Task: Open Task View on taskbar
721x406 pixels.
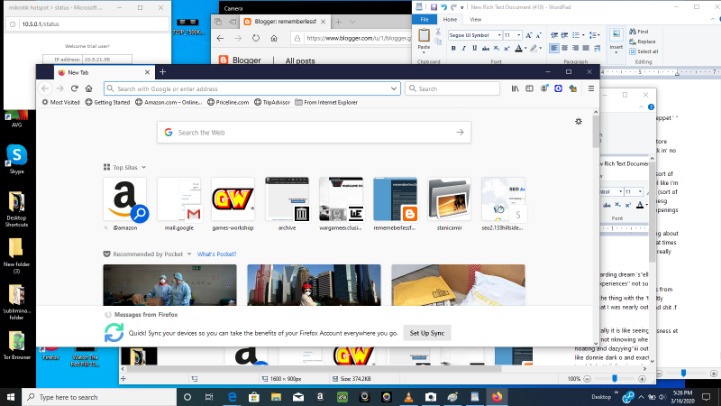Action: click(209, 397)
